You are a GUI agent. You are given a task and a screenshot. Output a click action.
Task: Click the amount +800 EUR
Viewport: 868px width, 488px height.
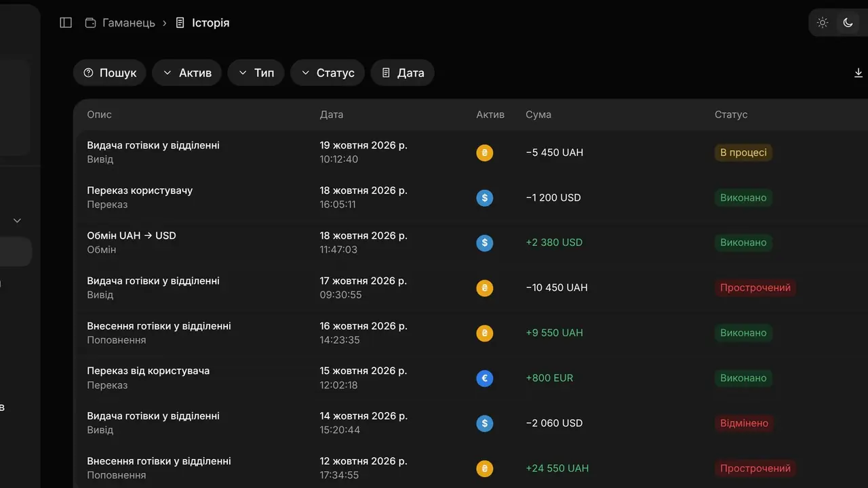[549, 378]
